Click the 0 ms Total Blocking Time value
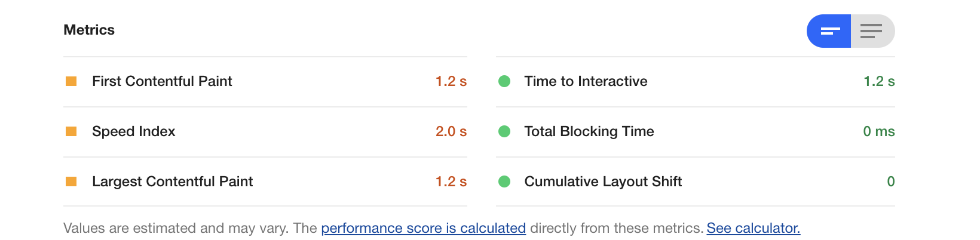This screenshot has width=980, height=240. coord(879,131)
